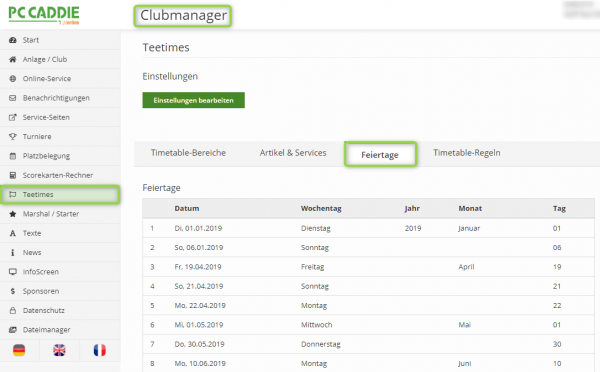This screenshot has width=600, height=372.
Task: Click the Datum column header
Action: (x=187, y=209)
